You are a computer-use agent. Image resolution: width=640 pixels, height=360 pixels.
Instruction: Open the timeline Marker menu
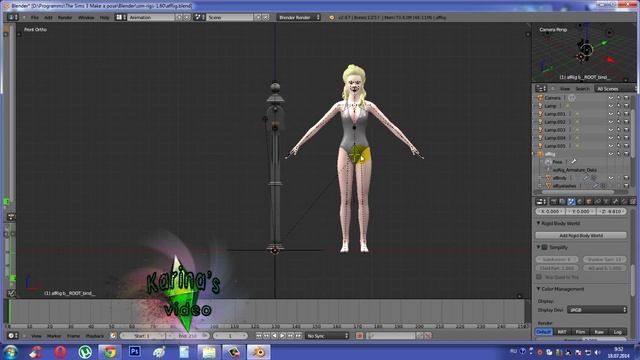(54, 336)
